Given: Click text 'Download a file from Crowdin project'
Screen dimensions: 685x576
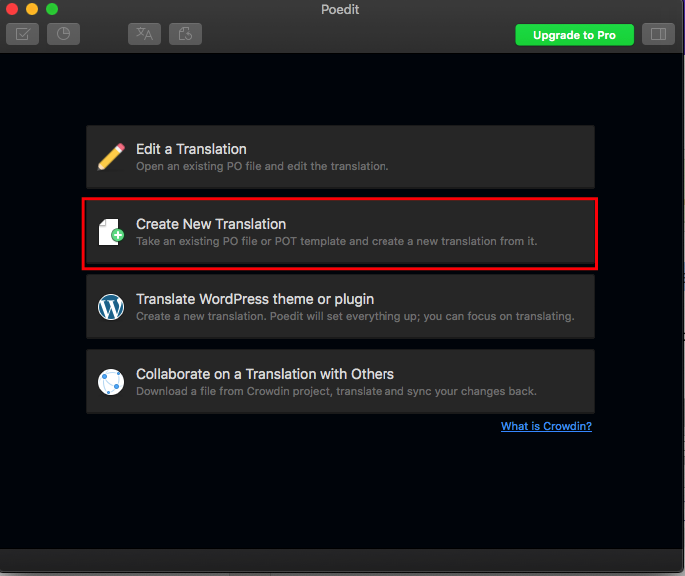Looking at the screenshot, I should 234,391.
